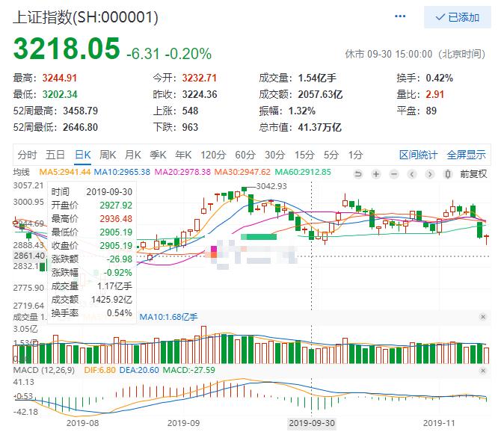
Task: Open the 前复权 adjustment dropdown
Action: (473, 174)
